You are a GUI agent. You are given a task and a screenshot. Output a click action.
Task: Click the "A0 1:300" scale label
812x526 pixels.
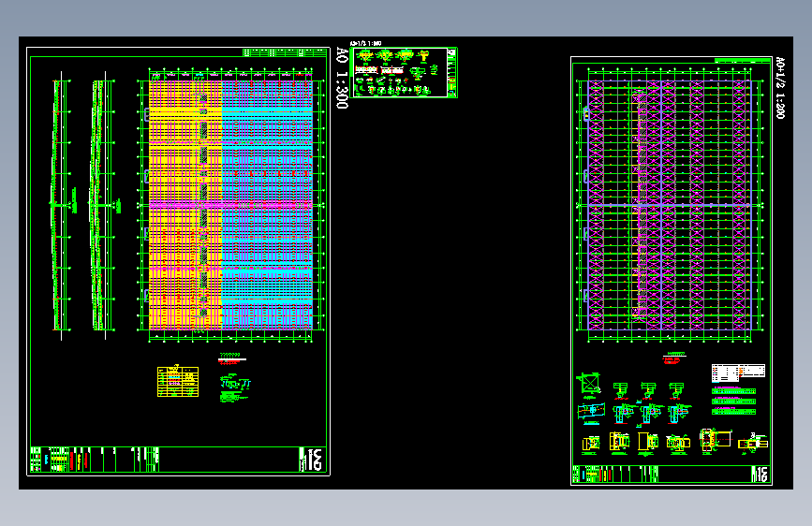342,78
